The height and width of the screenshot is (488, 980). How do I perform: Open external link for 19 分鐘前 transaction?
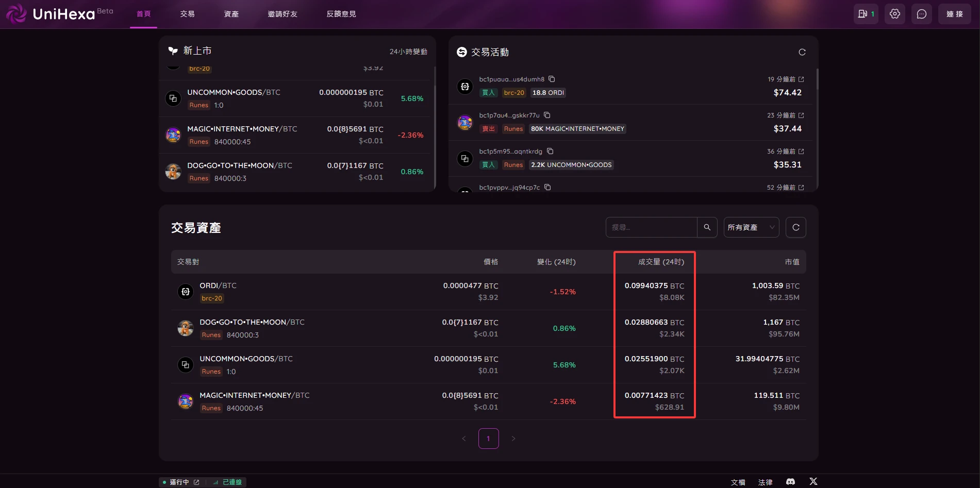click(801, 79)
